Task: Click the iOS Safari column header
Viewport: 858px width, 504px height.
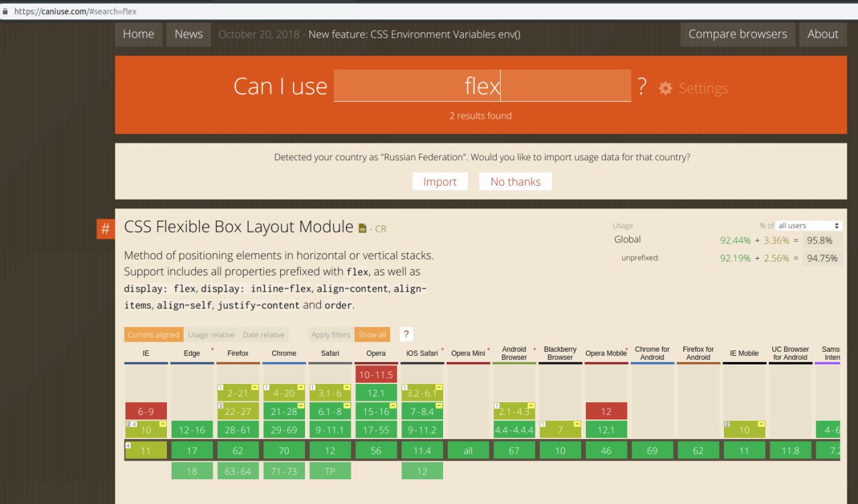Action: tap(422, 353)
